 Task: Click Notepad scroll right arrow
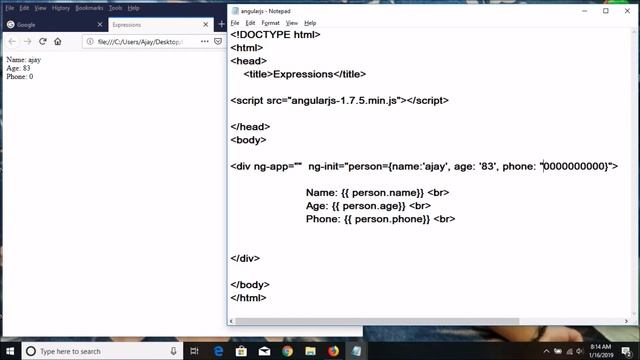pyautogui.click(x=626, y=321)
